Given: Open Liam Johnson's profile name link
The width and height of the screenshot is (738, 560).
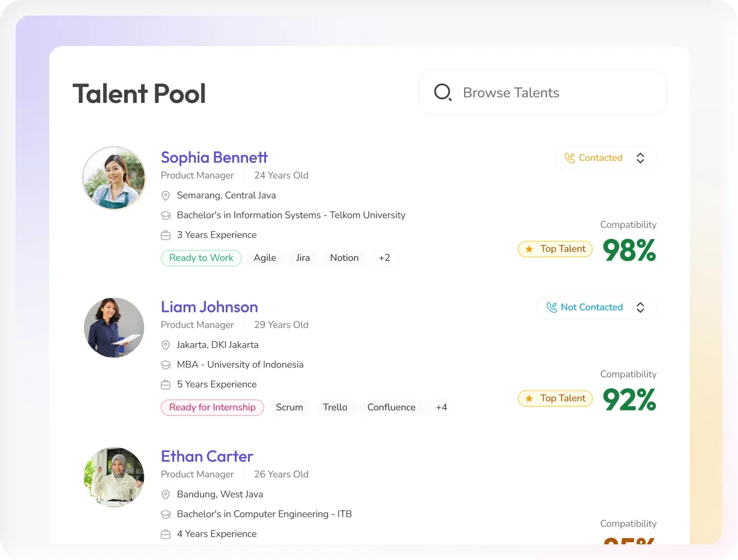Looking at the screenshot, I should [209, 307].
